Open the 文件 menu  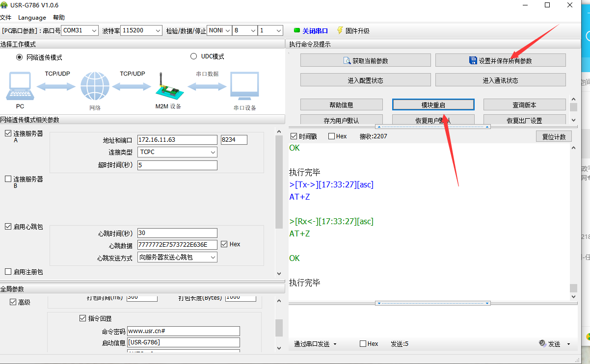pyautogui.click(x=6, y=18)
